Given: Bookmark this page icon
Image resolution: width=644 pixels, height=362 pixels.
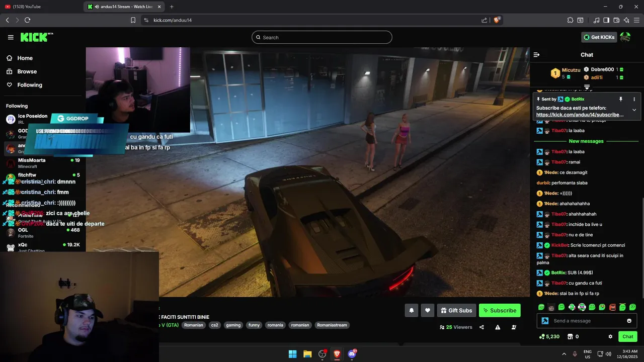Looking at the screenshot, I should (x=133, y=20).
